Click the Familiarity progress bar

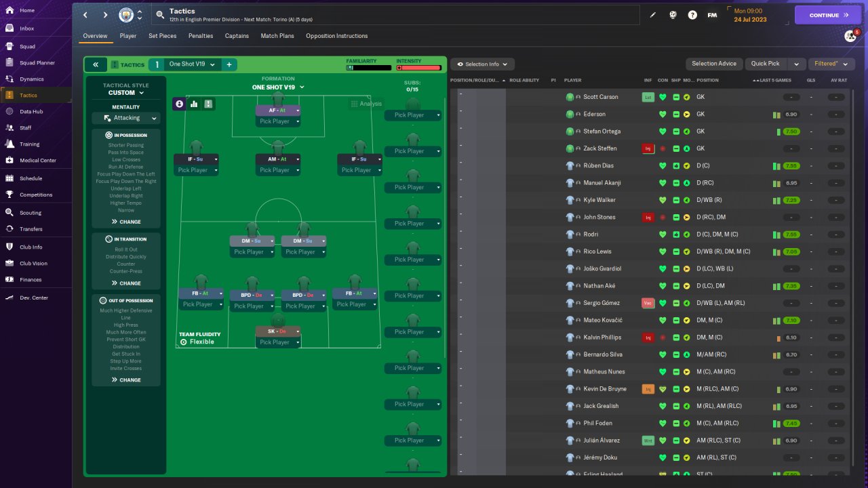click(x=369, y=68)
